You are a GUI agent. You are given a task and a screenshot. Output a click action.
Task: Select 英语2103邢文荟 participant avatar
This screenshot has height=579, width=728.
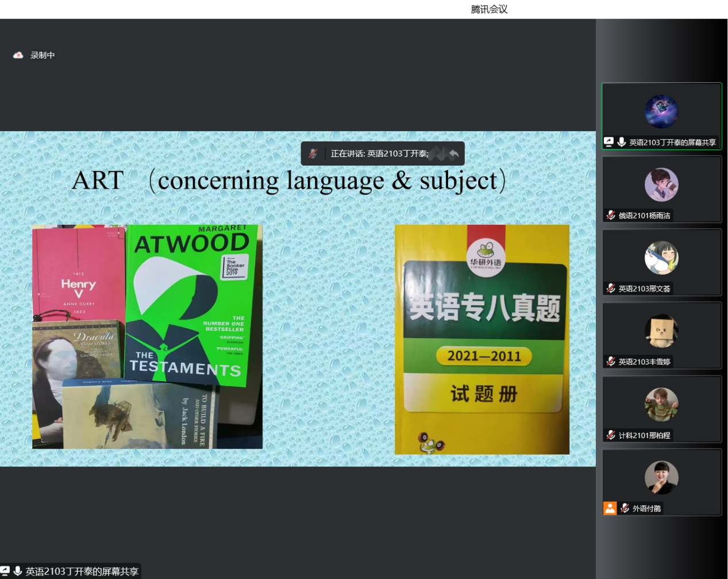(661, 258)
